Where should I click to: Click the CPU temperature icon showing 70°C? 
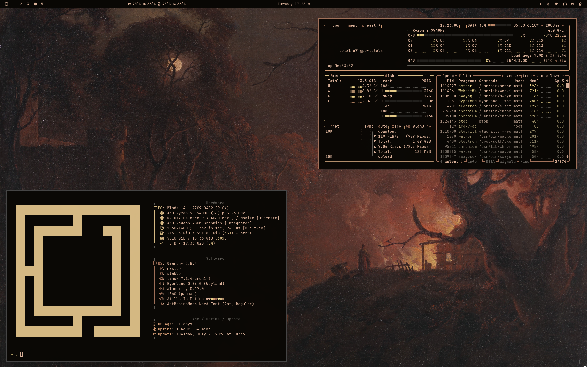pyautogui.click(x=130, y=4)
